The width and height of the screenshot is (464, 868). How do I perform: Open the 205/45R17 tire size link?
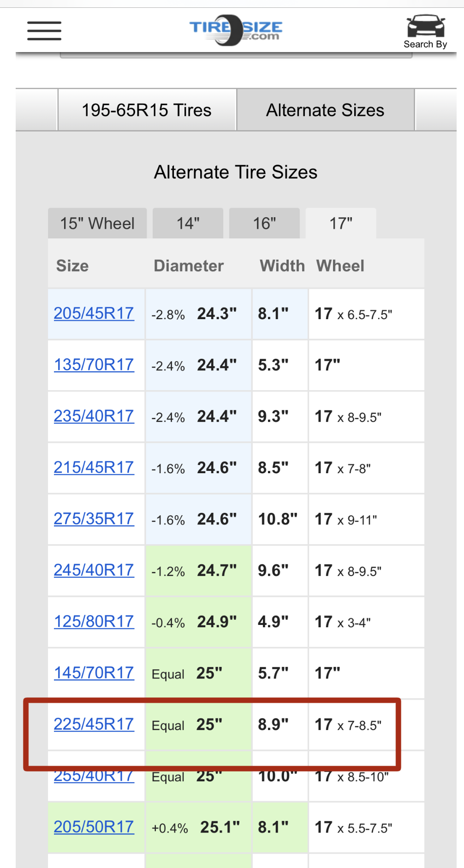tap(94, 314)
